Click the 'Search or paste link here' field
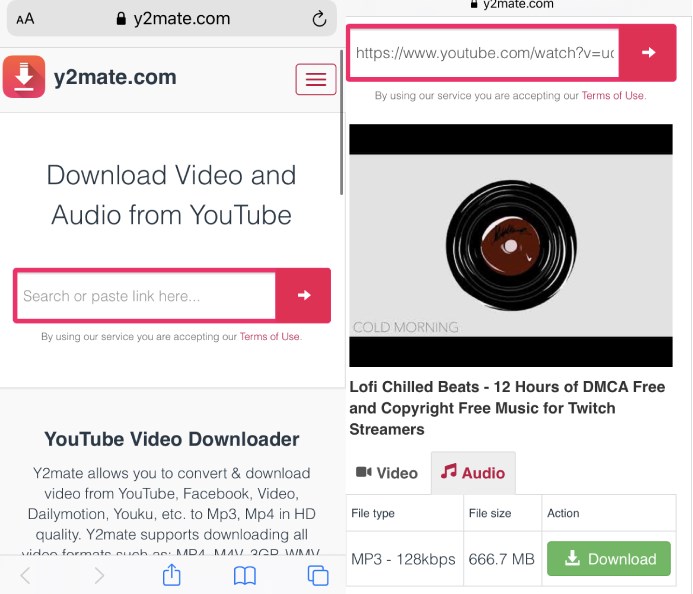The height and width of the screenshot is (594, 693). pos(147,296)
